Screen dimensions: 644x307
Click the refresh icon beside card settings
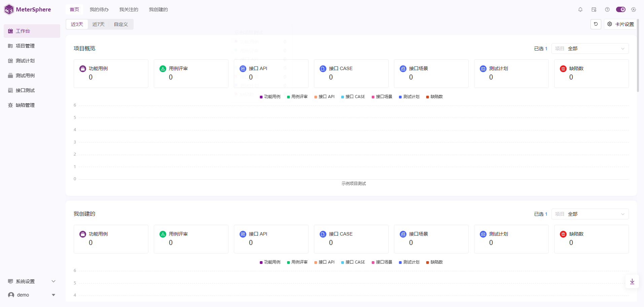pos(596,24)
